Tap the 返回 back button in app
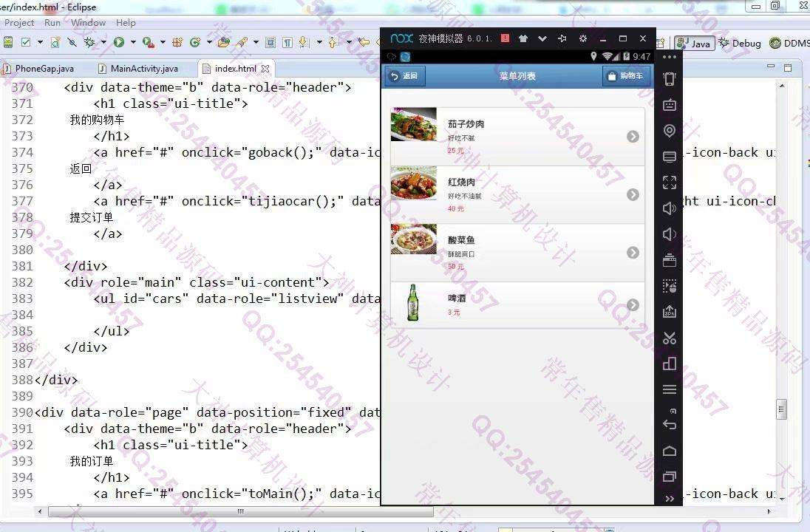 point(405,76)
